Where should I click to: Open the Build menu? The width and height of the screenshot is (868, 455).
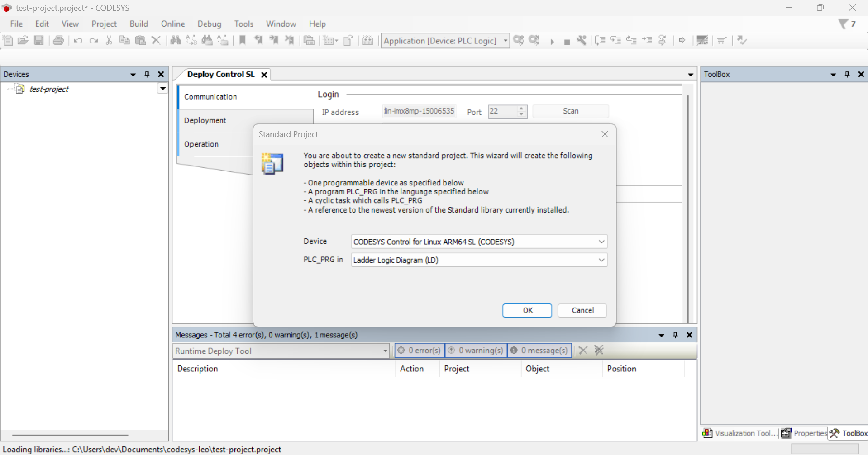138,24
